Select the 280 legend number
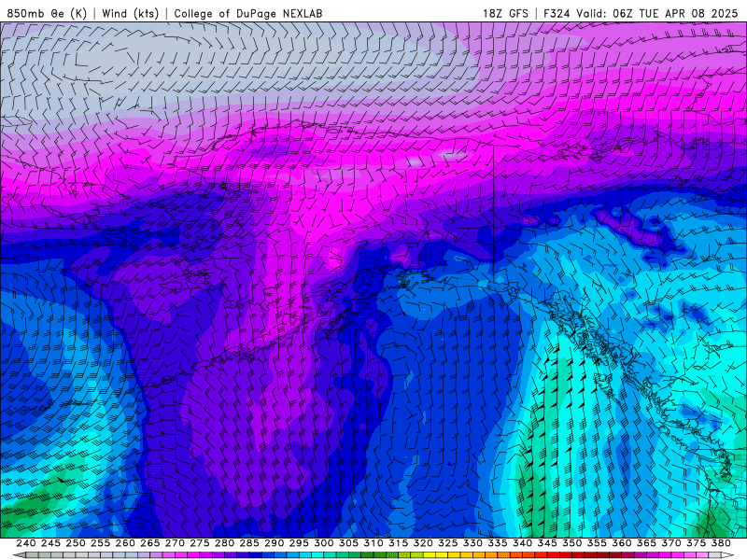Viewport: 747px width, 560px height. click(x=224, y=543)
